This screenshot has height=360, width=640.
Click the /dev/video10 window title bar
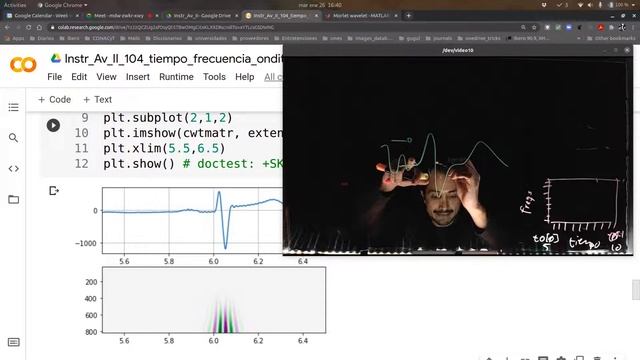click(458, 50)
